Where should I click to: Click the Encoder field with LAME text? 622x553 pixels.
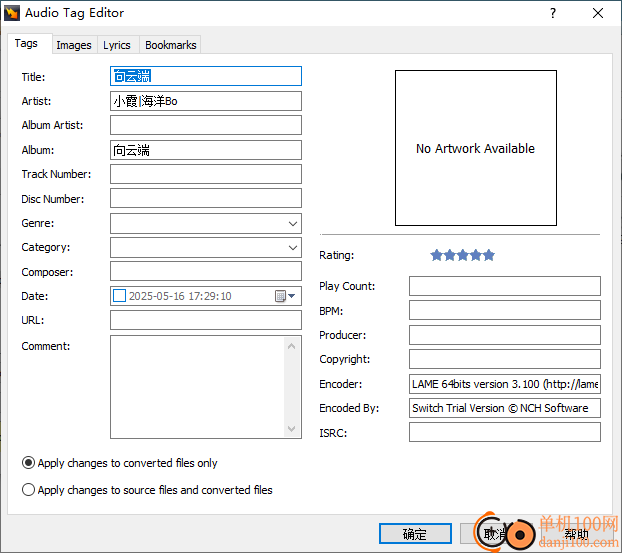tap(505, 384)
